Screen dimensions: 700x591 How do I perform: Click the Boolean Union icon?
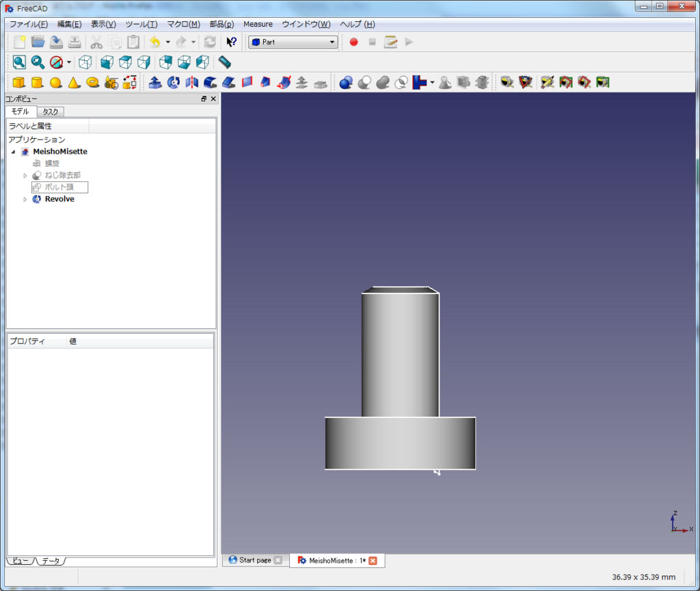(x=383, y=83)
